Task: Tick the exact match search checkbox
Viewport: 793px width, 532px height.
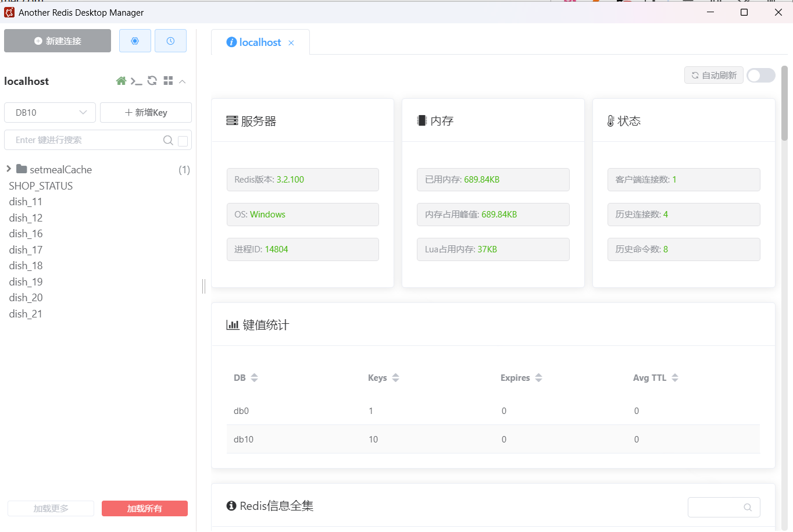Action: pyautogui.click(x=183, y=141)
